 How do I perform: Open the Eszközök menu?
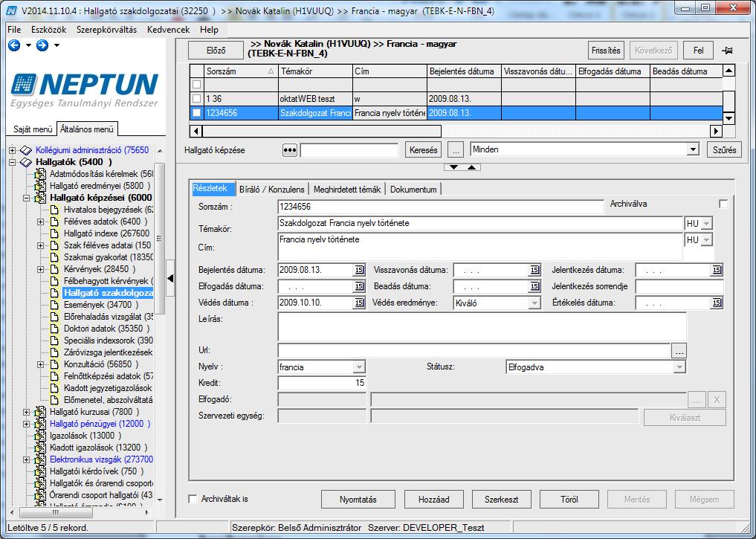(49, 30)
